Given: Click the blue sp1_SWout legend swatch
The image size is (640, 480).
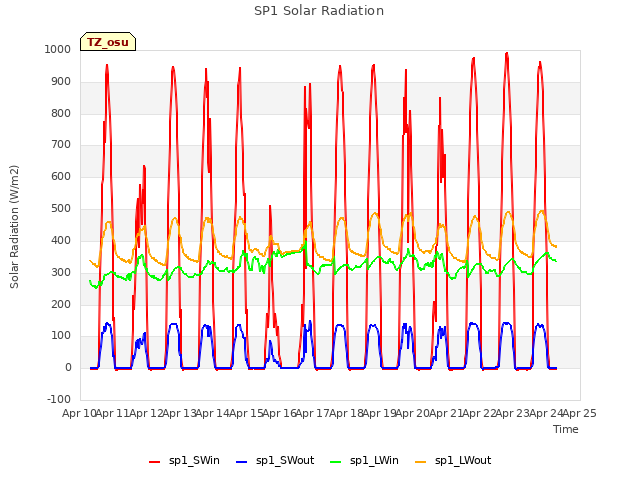Looking at the screenshot, I should 242,462.
